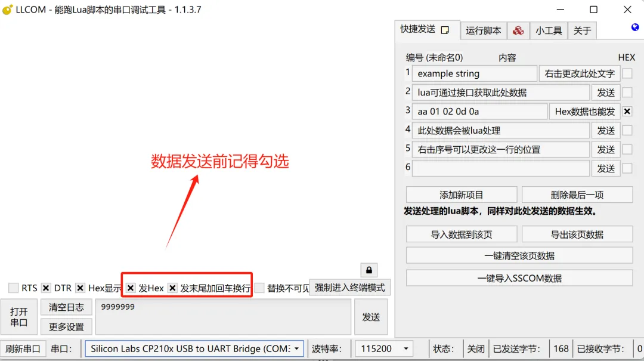Open the 小工具 tab
This screenshot has width=644, height=361.
549,30
